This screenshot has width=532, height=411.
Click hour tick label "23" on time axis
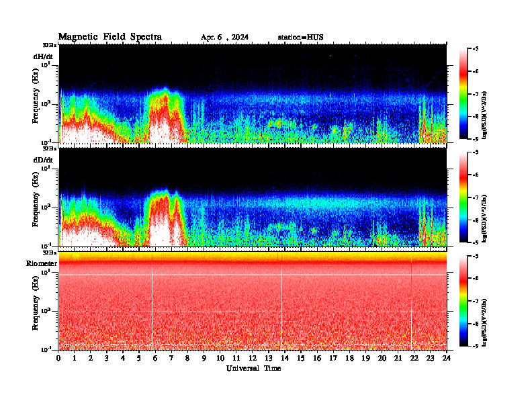click(x=430, y=358)
